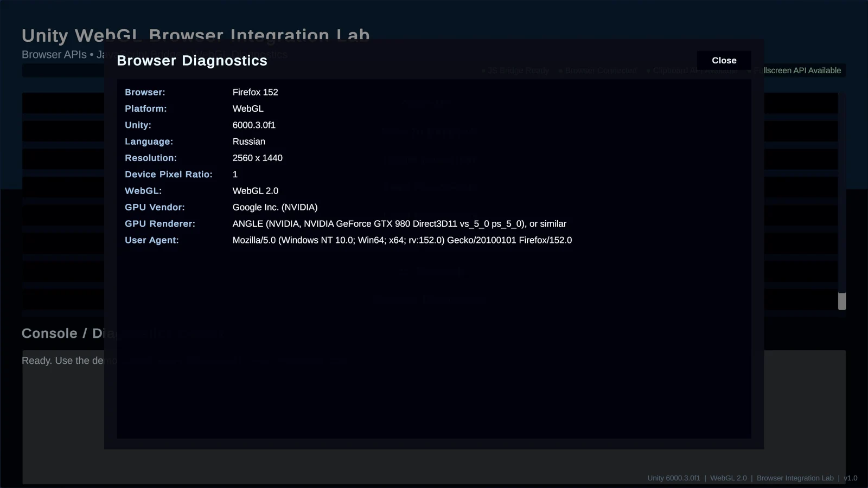Click the Device Pixel Ratio value '1'
The width and height of the screenshot is (868, 488).
point(235,174)
